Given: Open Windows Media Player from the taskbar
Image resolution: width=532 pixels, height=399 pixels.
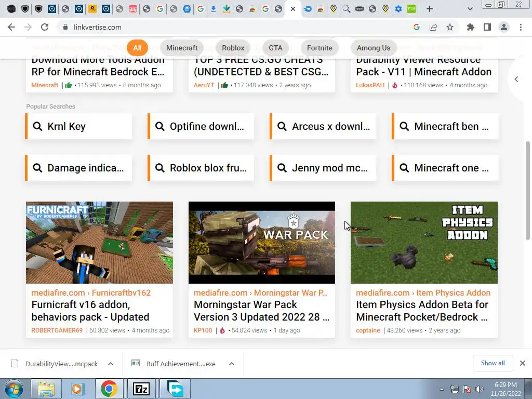Looking at the screenshot, I should [x=77, y=389].
